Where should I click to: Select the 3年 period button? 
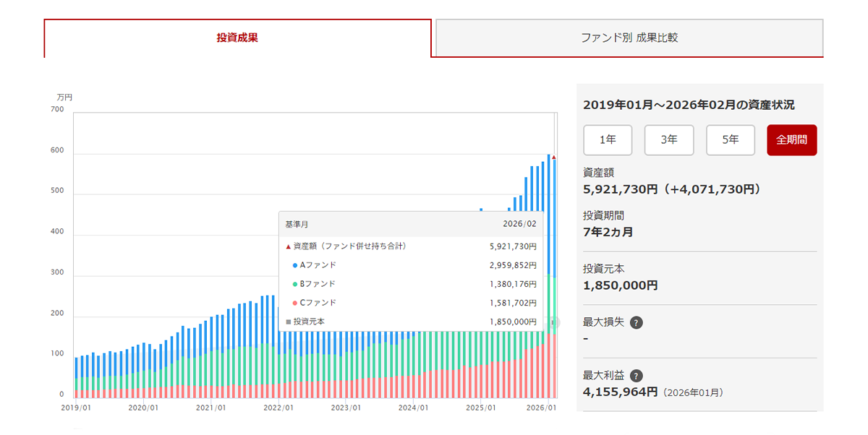[x=669, y=140]
